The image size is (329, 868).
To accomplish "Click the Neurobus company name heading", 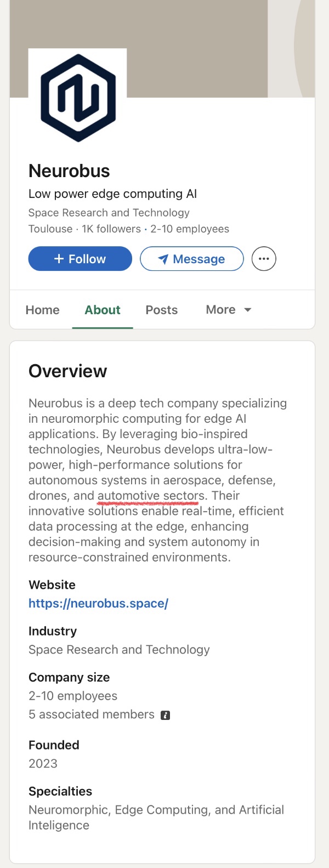I will [69, 171].
